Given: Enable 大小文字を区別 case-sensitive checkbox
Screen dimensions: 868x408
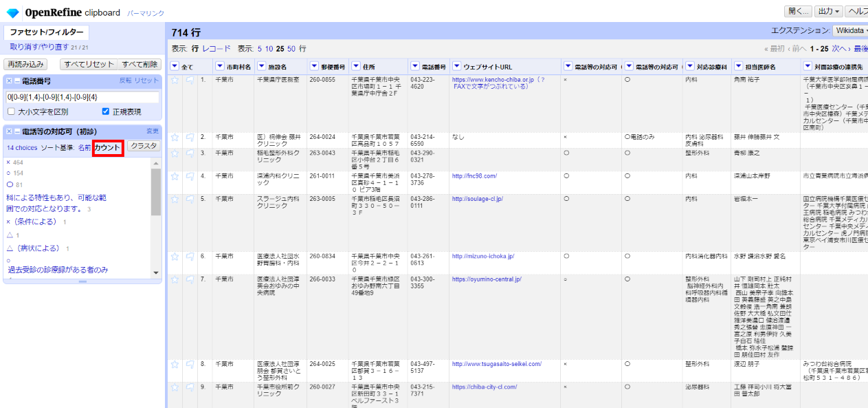Looking at the screenshot, I should [x=11, y=111].
